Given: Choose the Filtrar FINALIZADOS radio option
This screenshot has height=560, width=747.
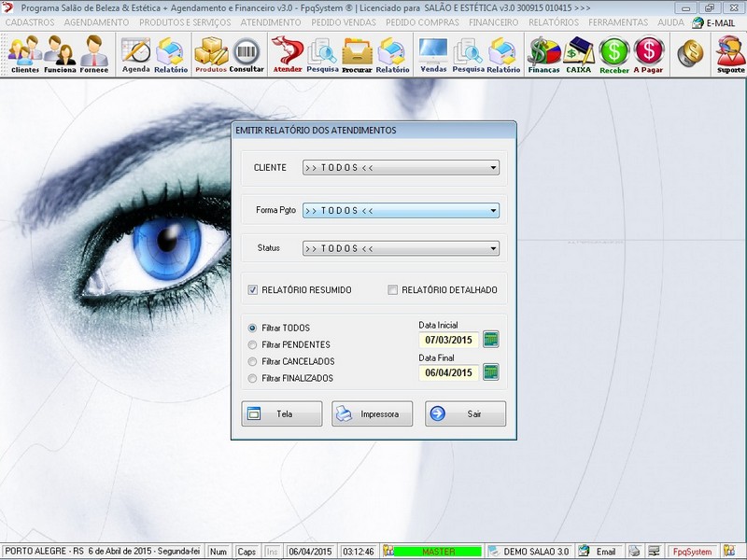Looking at the screenshot, I should coord(252,379).
